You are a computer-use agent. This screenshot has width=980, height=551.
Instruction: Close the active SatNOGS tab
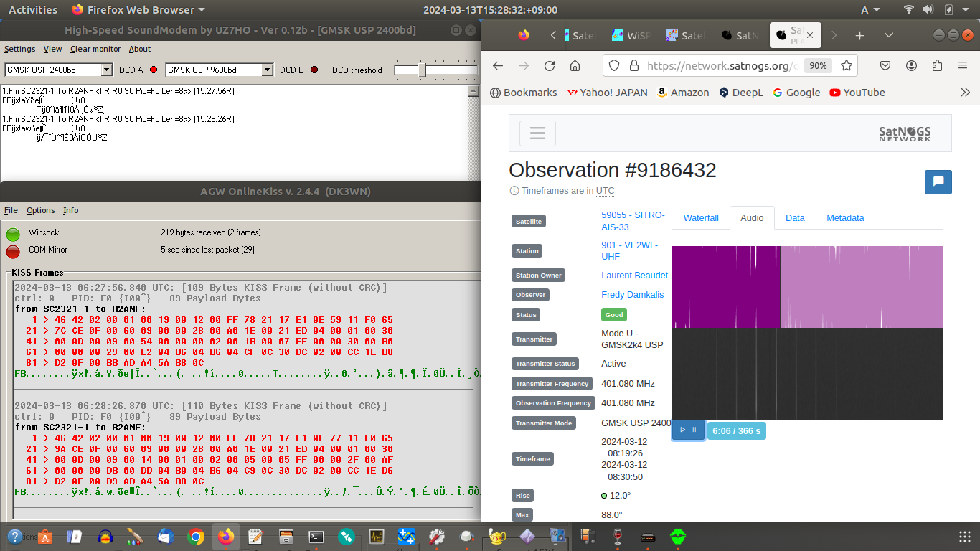[810, 35]
